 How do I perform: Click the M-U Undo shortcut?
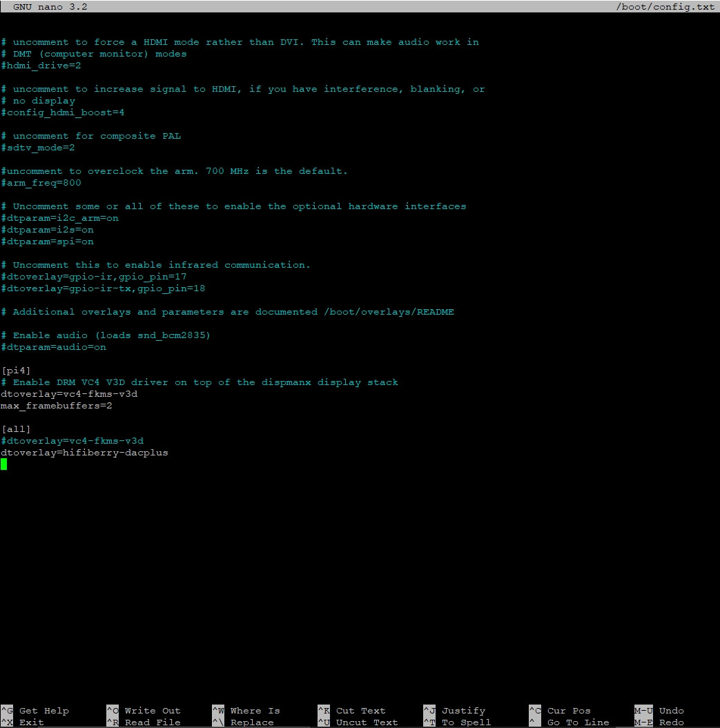(x=659, y=711)
